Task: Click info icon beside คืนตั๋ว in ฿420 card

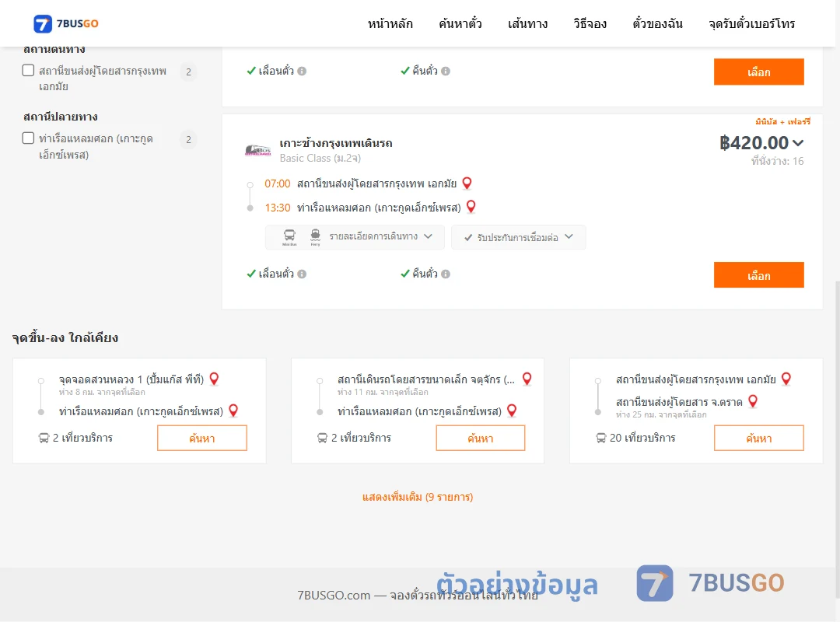Action: point(446,274)
